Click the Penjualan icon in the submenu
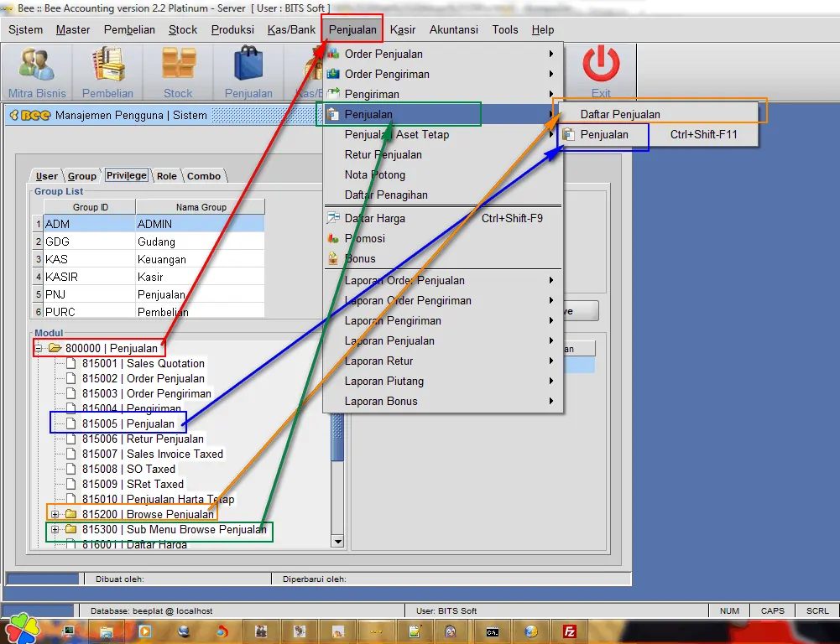840x644 pixels. coord(568,134)
